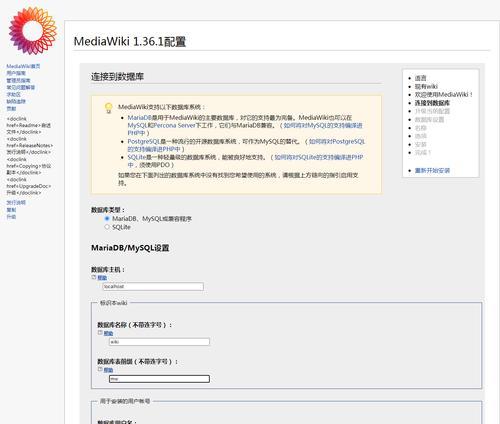This screenshot has height=424, width=500.
Task: Follow the MySQL link in info box
Action: pyautogui.click(x=137, y=125)
